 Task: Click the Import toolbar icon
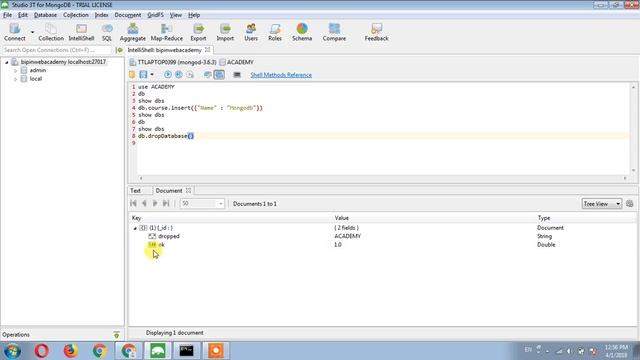[x=225, y=32]
